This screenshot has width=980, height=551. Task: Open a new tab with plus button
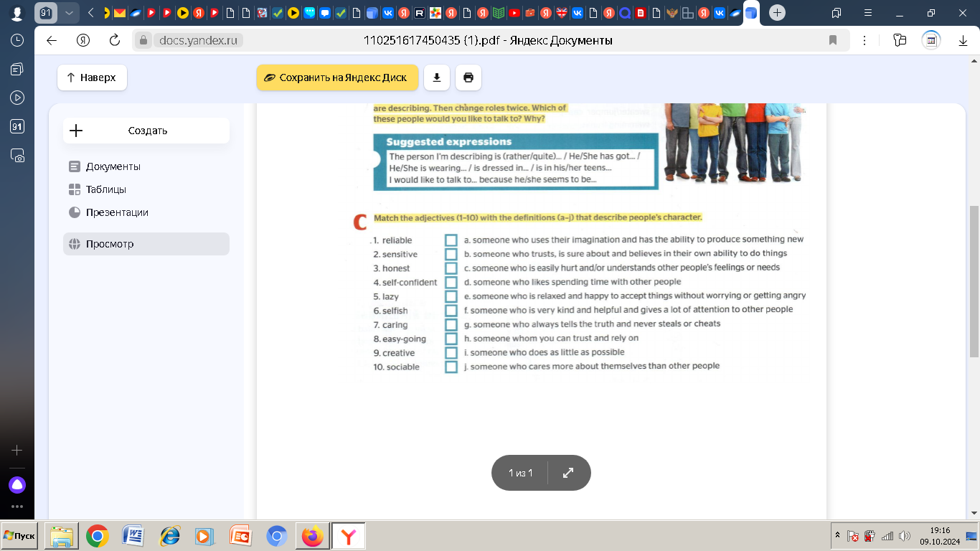coord(777,13)
